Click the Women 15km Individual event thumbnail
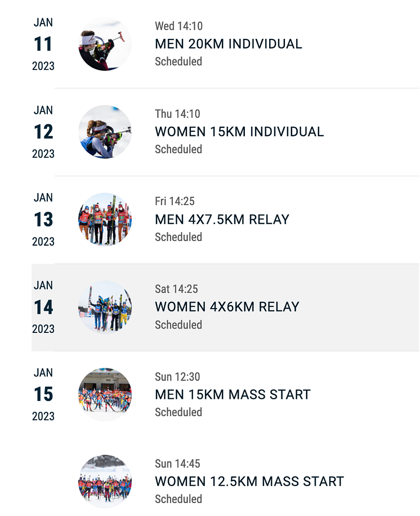420x516 pixels. coord(105,132)
